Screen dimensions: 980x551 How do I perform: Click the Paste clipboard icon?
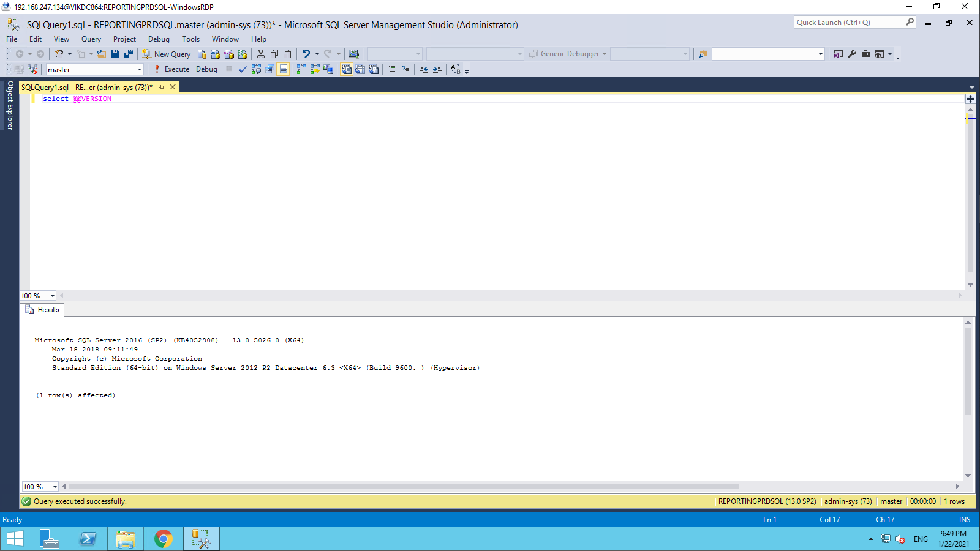point(287,54)
